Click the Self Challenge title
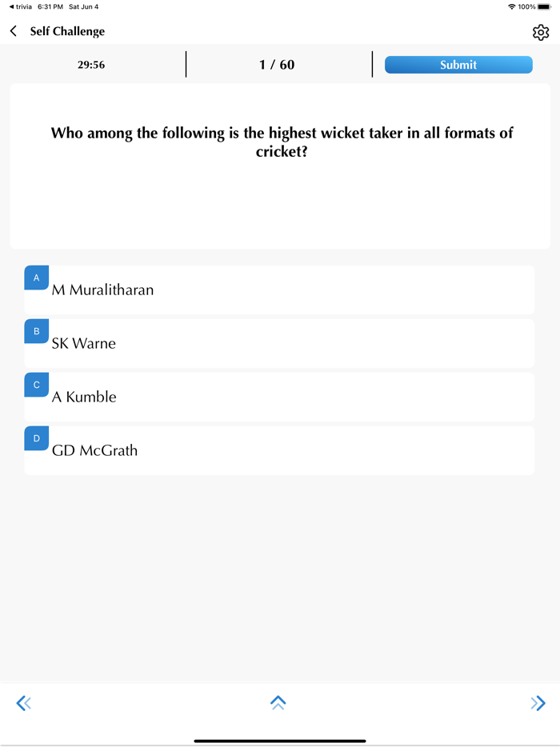This screenshot has width=560, height=747. coord(67,31)
